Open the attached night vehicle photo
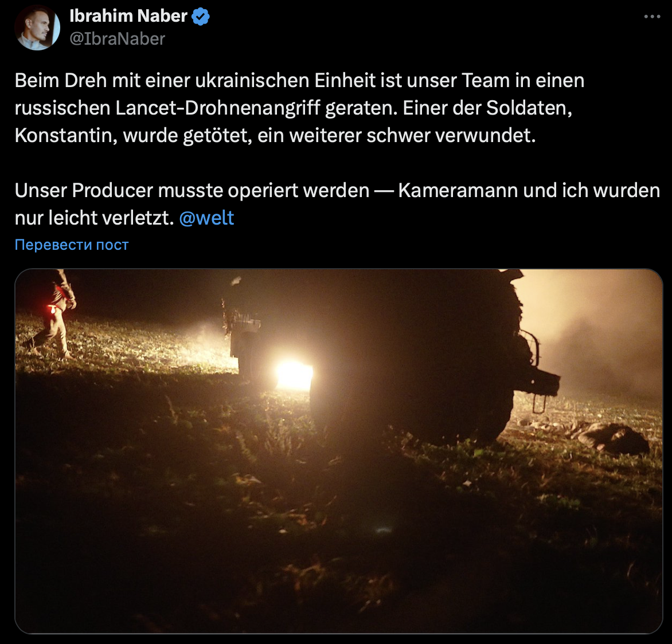The height and width of the screenshot is (644, 672). [x=338, y=451]
